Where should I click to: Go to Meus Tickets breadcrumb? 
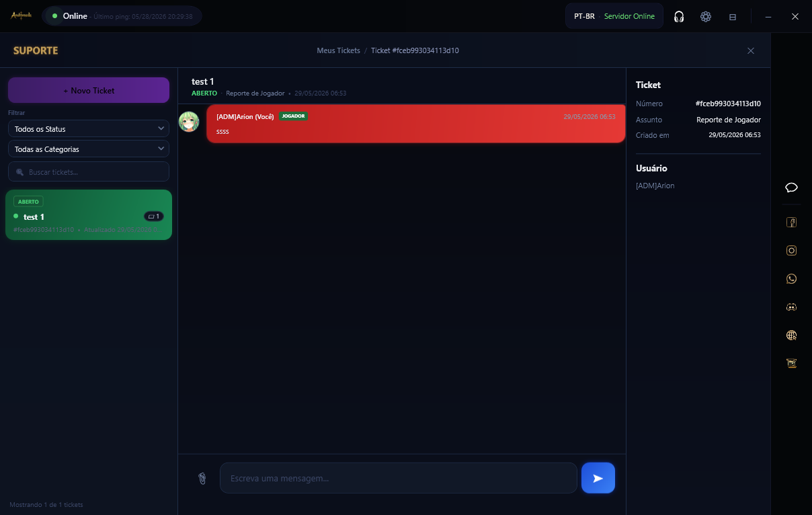point(338,50)
